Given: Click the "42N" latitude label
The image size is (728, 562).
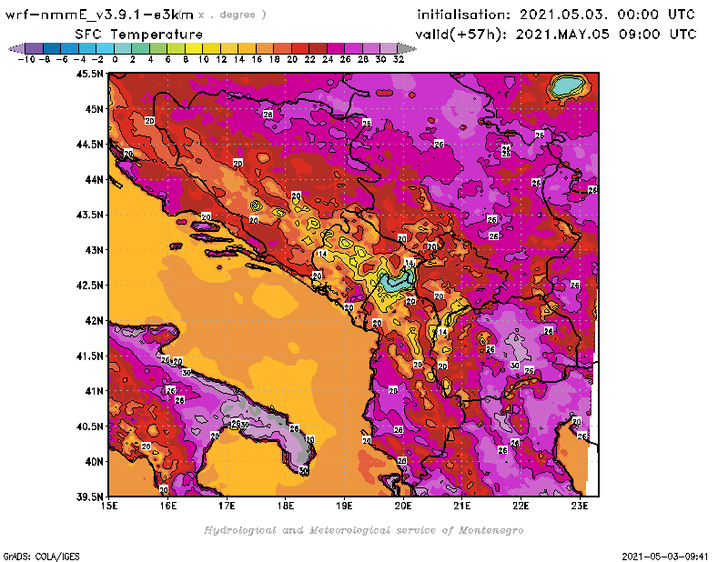Looking at the screenshot, I should pos(94,321).
